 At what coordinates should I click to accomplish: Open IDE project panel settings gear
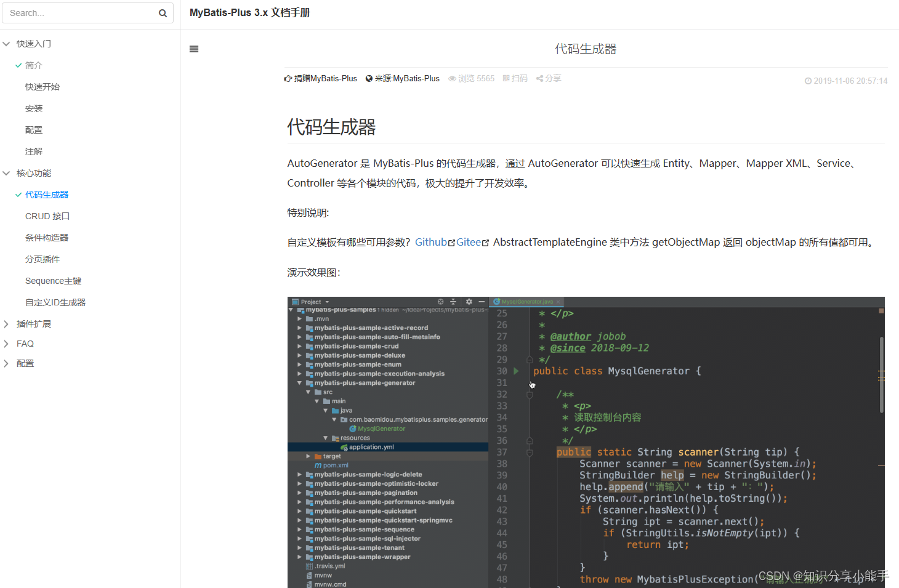[469, 302]
